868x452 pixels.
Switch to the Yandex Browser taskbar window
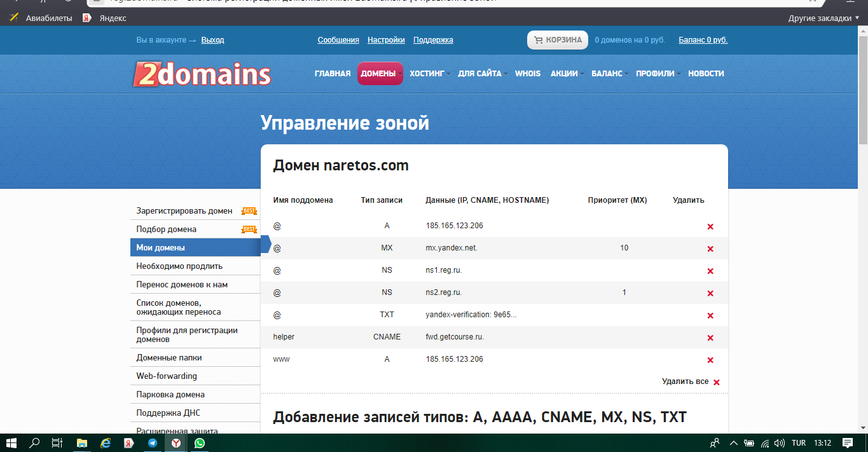pos(176,443)
